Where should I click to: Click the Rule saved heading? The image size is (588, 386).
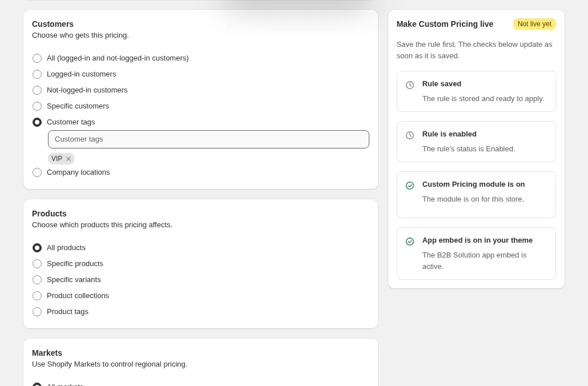coord(441,83)
